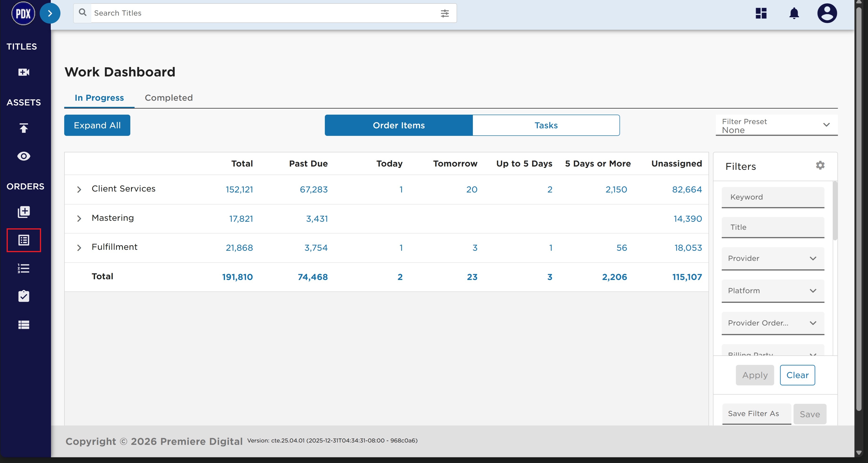Click the Past Due column header
Viewport: 868px width, 463px height.
tap(308, 164)
